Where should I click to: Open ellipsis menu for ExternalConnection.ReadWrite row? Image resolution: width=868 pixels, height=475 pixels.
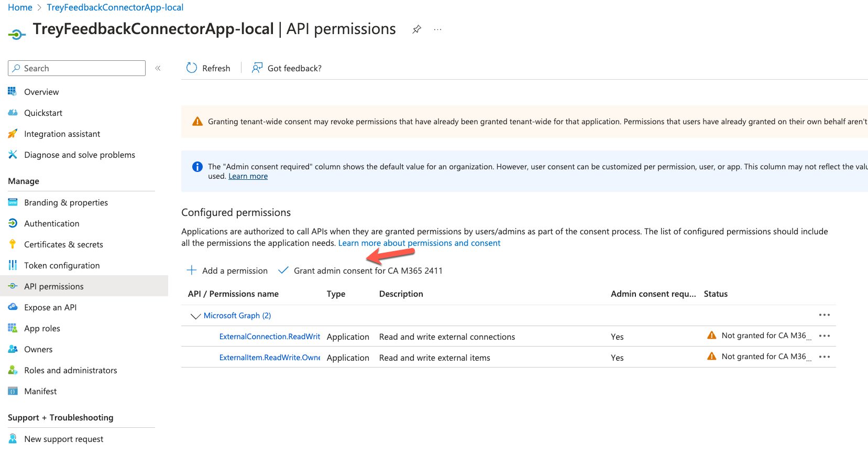click(x=825, y=336)
